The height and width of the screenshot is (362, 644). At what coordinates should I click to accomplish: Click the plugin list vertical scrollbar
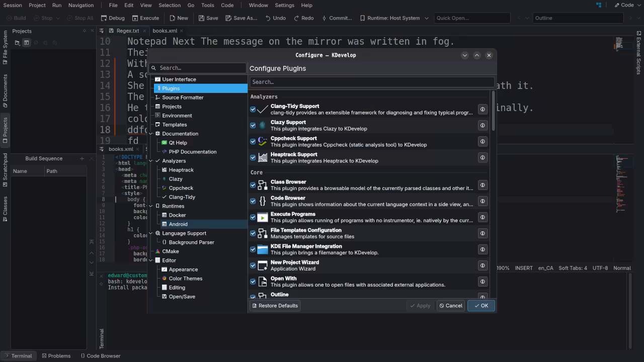coord(494,111)
